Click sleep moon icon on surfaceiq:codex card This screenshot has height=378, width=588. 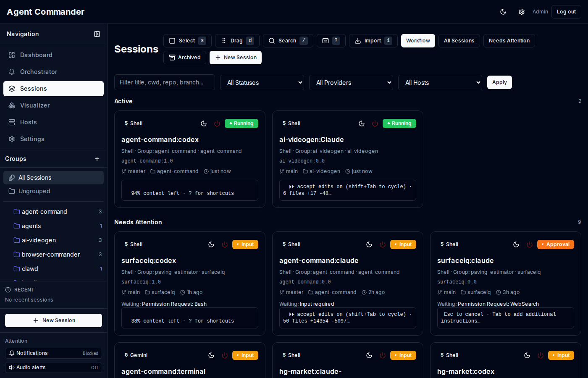pyautogui.click(x=211, y=244)
